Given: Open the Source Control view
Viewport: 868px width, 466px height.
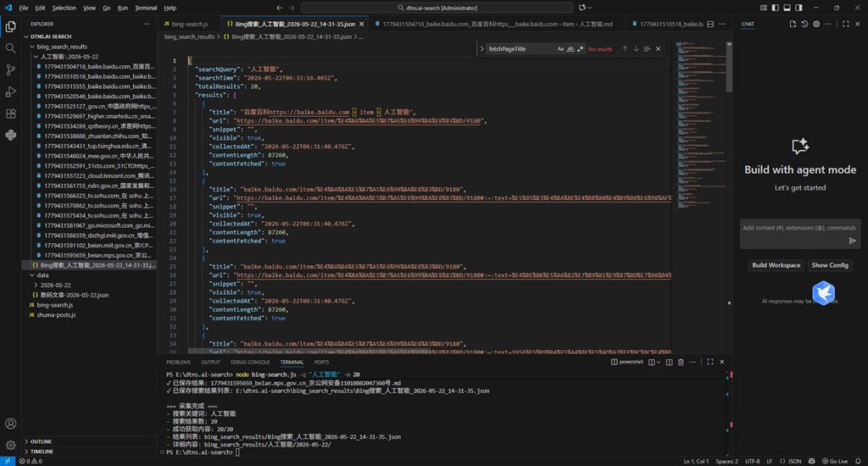Looking at the screenshot, I should [x=10, y=69].
